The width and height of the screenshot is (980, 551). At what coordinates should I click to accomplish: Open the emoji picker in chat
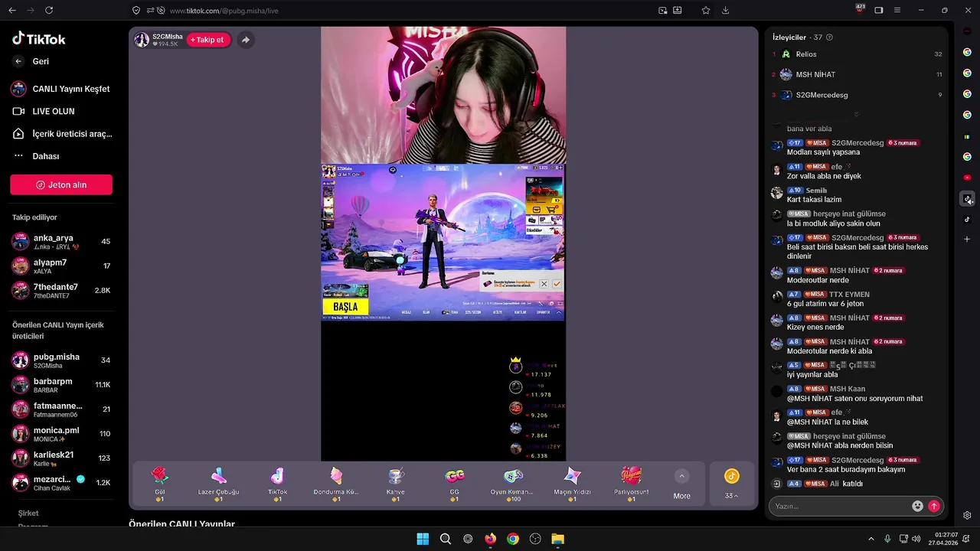click(x=918, y=506)
